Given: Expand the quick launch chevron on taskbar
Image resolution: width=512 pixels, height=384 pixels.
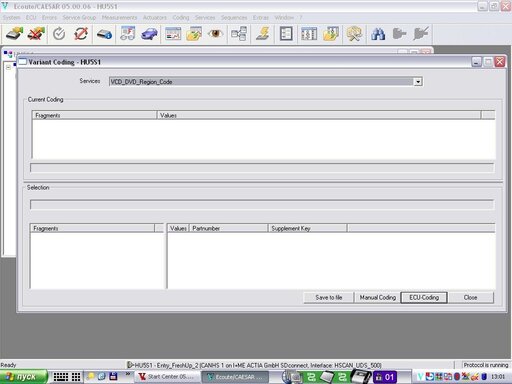Looking at the screenshot, I should (x=128, y=374).
